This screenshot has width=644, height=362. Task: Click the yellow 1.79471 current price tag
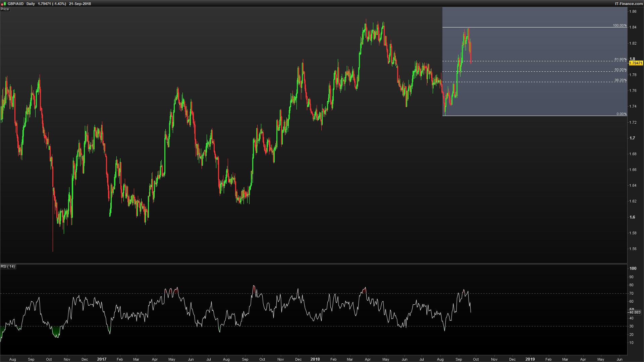[636, 63]
